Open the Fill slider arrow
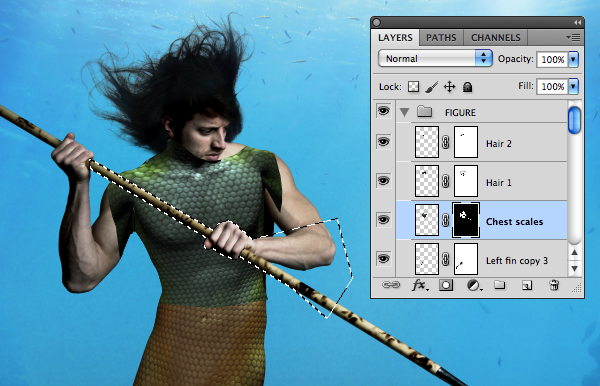This screenshot has height=386, width=600. pos(573,86)
